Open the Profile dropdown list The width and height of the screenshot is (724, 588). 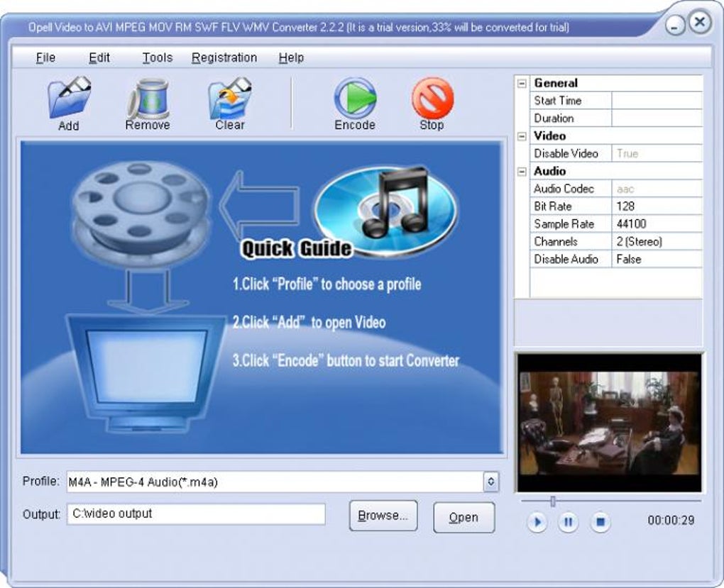pyautogui.click(x=490, y=482)
